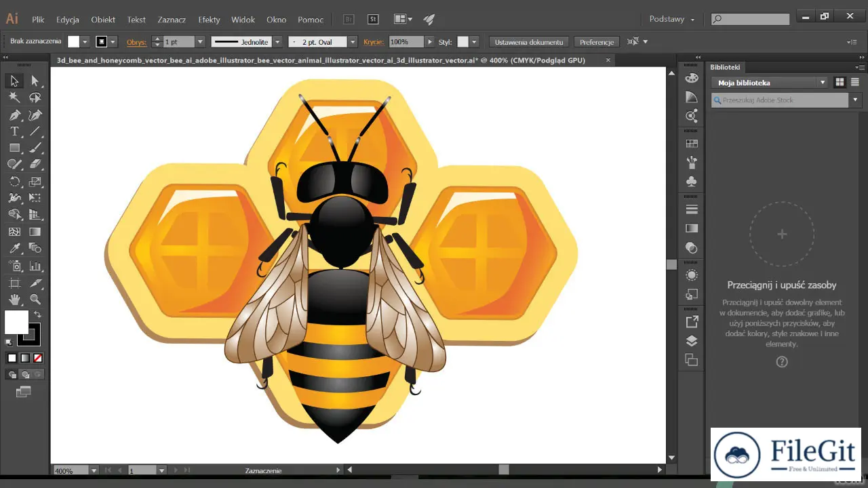The width and height of the screenshot is (868, 488).
Task: Switch library to list view
Action: click(854, 82)
